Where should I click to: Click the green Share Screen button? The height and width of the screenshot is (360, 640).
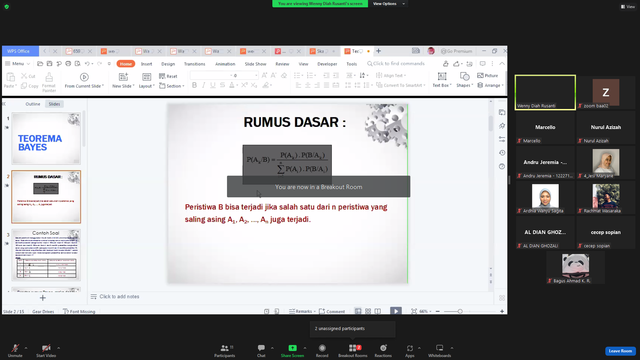click(x=292, y=350)
